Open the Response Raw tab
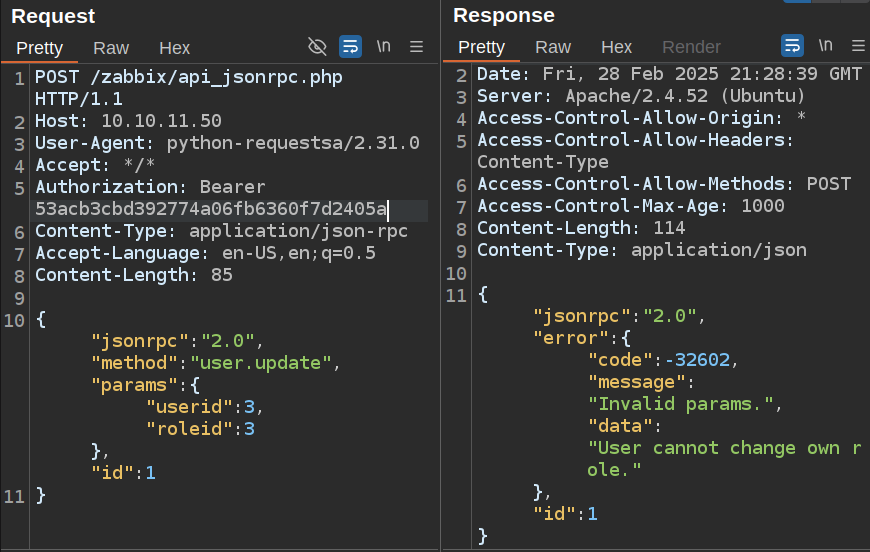Screen dimensions: 870x552 coord(553,47)
